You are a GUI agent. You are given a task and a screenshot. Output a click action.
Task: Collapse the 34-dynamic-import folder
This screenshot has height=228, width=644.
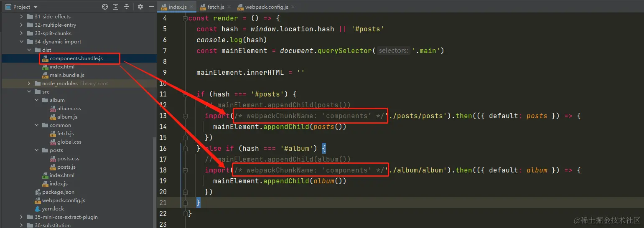click(x=22, y=42)
